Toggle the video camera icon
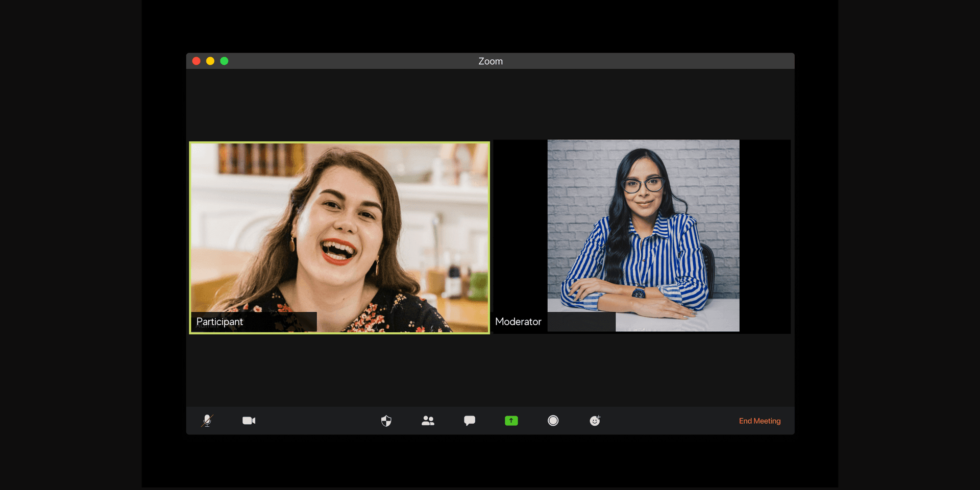This screenshot has height=490, width=980. click(249, 421)
